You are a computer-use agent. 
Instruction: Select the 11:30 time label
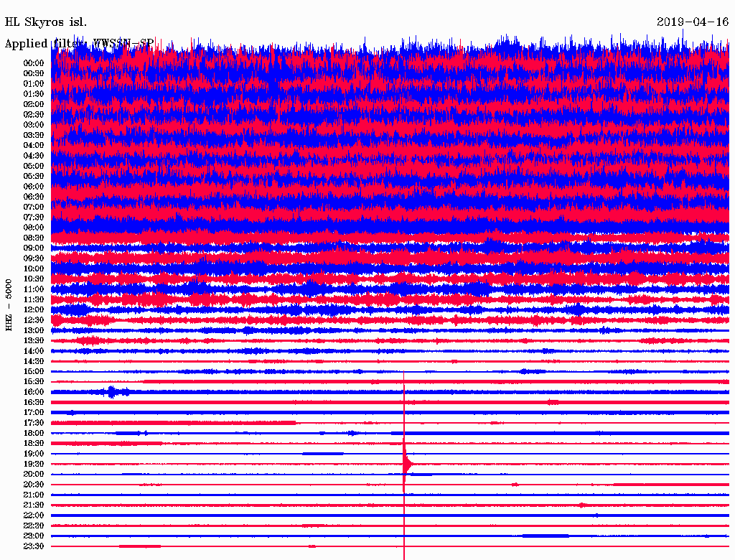coord(34,299)
